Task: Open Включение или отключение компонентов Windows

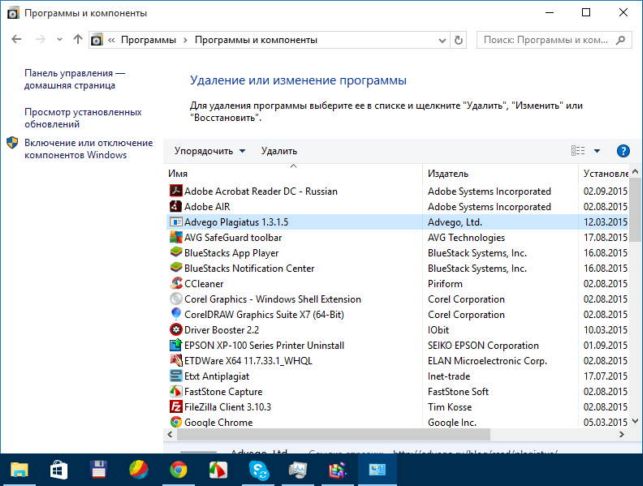Action: [x=89, y=149]
